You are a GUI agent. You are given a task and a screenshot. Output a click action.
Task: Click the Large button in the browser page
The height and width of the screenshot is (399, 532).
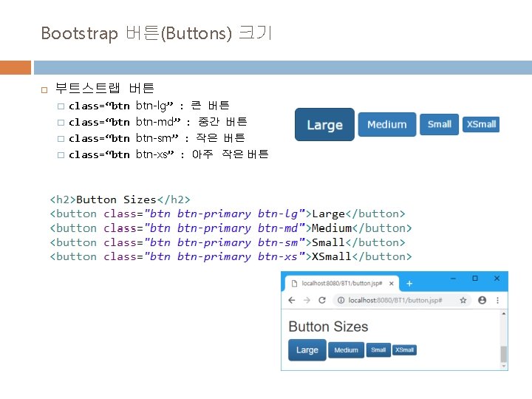click(307, 349)
